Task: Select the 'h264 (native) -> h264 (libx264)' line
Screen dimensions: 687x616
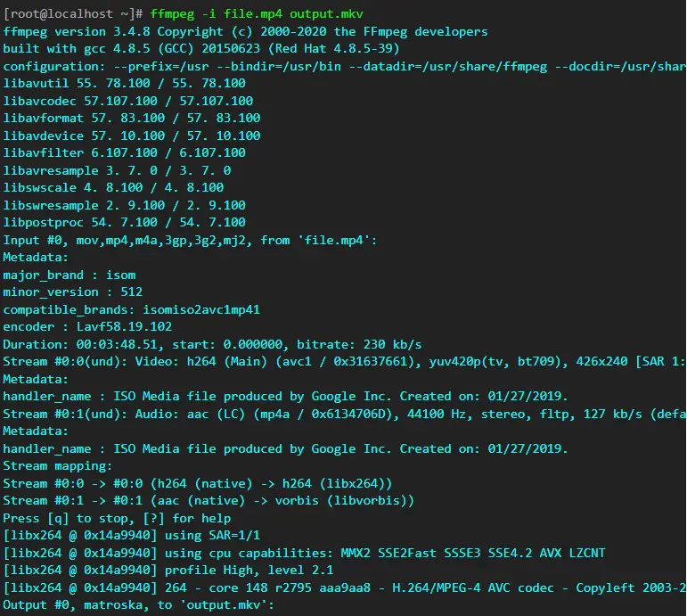Action: (x=197, y=483)
